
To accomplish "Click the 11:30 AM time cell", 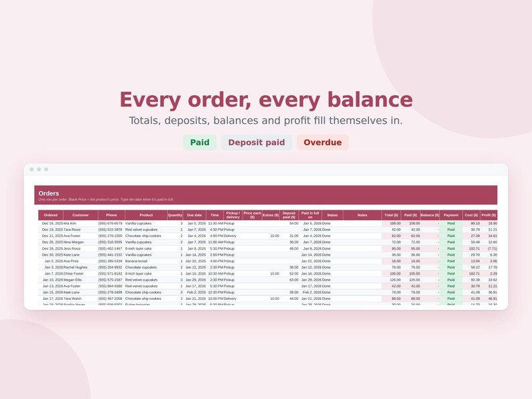I will tap(216, 224).
